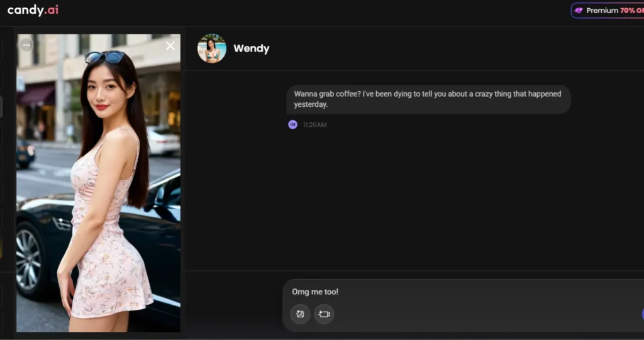
Task: Go to the candy.ai home logo
Action: coord(33,11)
